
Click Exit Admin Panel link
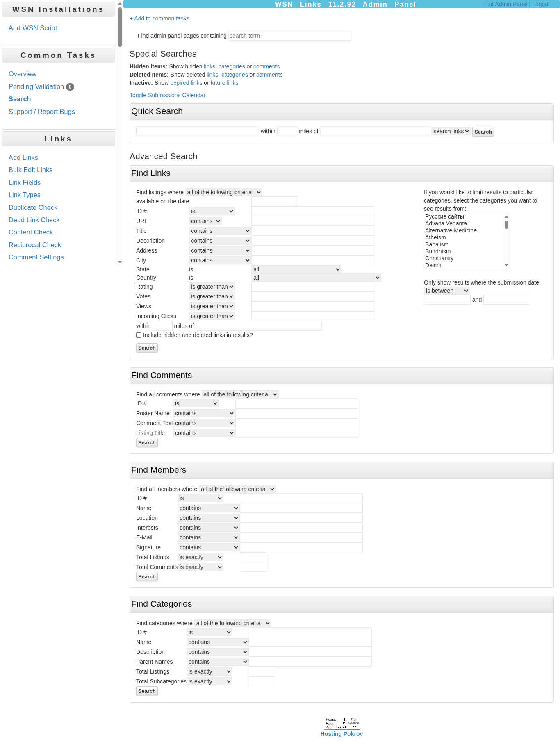(x=505, y=4)
